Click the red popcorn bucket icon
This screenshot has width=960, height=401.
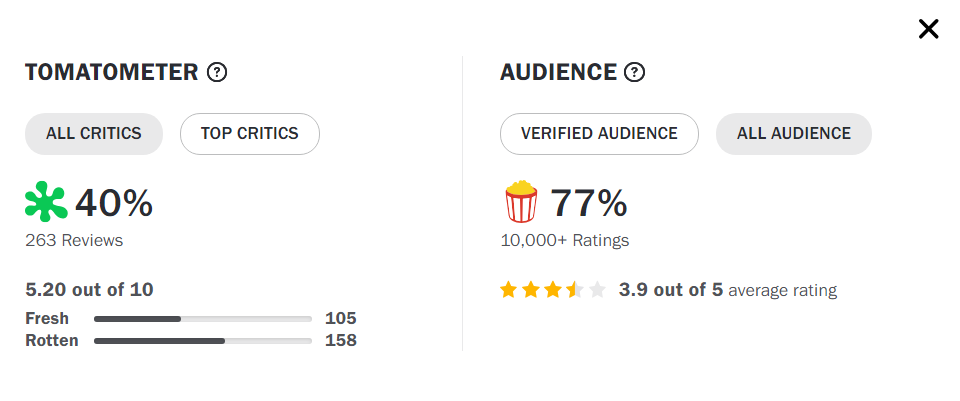[x=521, y=203]
